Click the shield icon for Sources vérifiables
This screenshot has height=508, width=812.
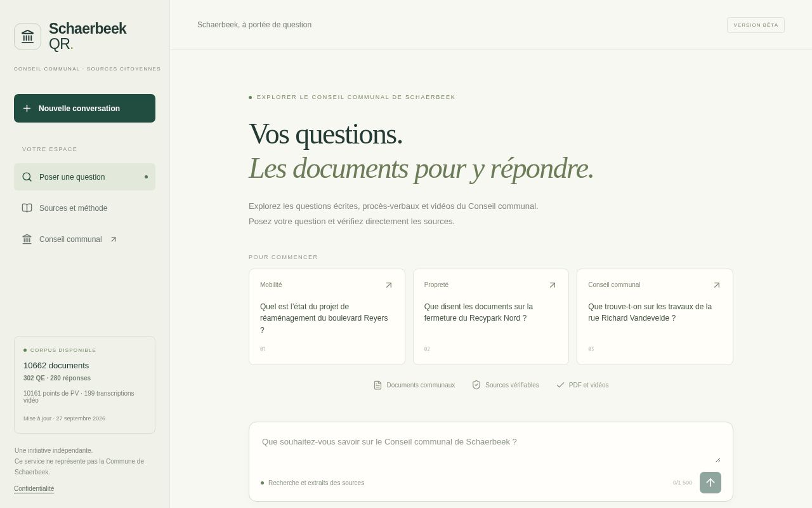[476, 385]
